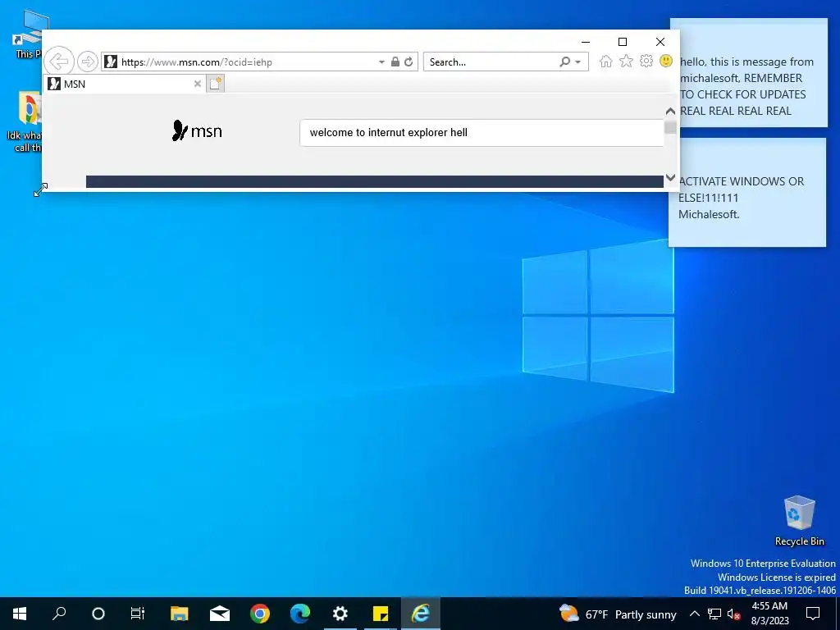Click the magnifier search icon in IE

pos(564,62)
